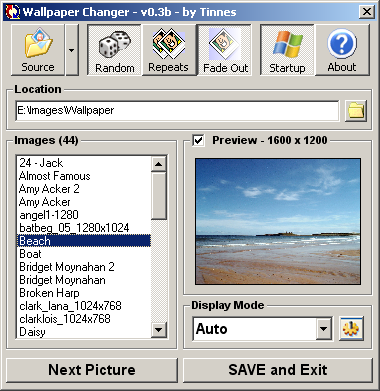Click the Next Picture button
Image resolution: width=380 pixels, height=391 pixels.
(92, 370)
